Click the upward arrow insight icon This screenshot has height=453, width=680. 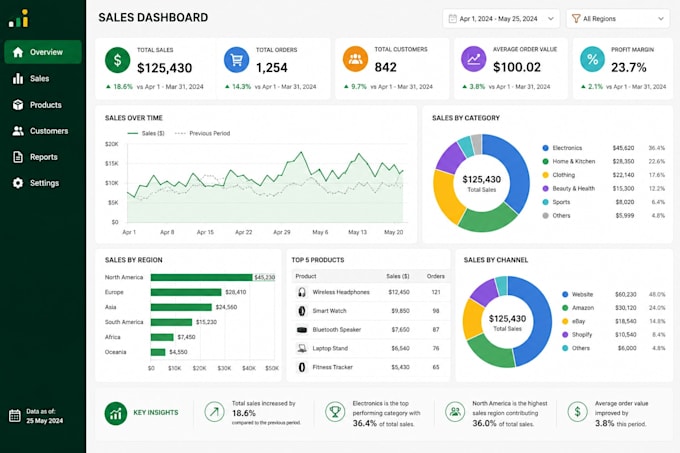point(214,411)
